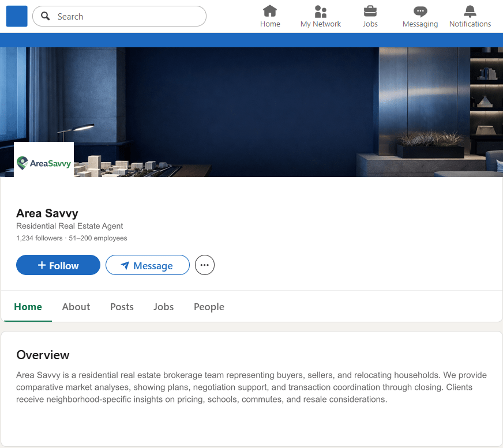
Task: Send a Message to Area Savvy
Action: tap(148, 265)
